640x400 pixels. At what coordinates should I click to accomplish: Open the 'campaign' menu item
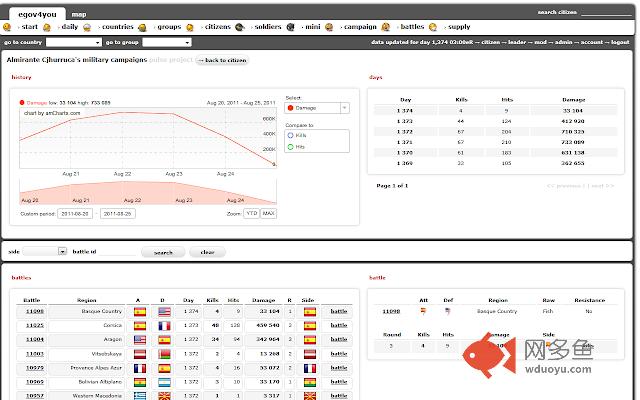[360, 27]
